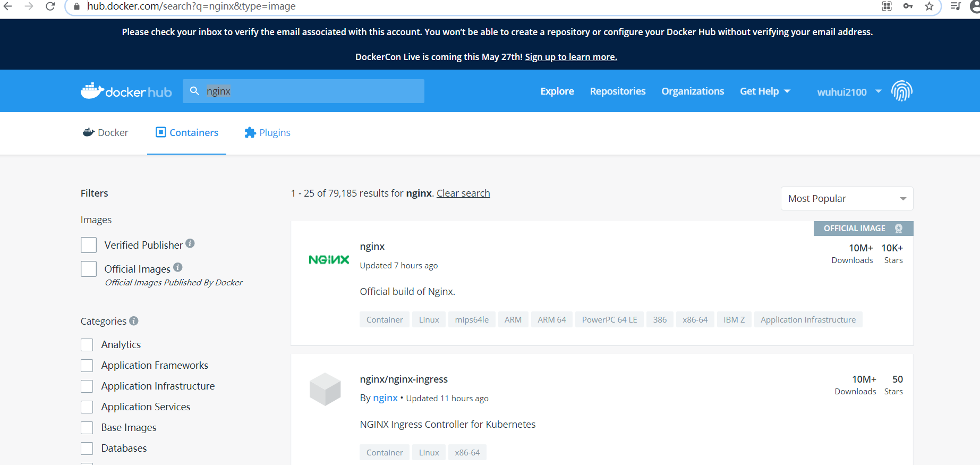Click the Official Images info icon
980x465 pixels.
[x=178, y=267]
